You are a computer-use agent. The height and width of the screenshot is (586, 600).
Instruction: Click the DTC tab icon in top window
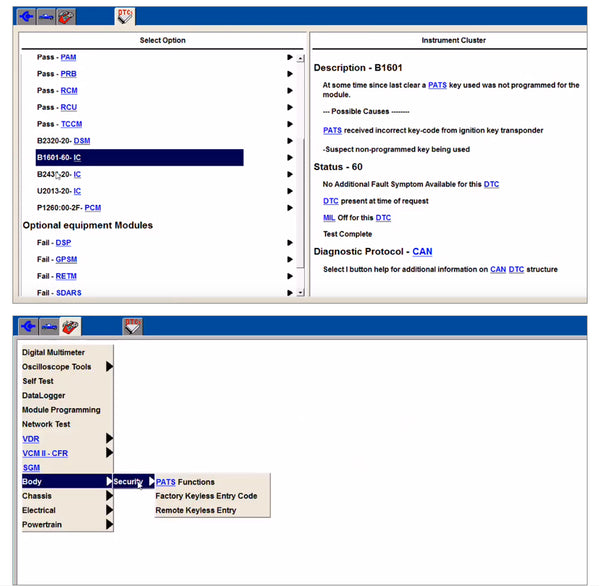tap(126, 15)
